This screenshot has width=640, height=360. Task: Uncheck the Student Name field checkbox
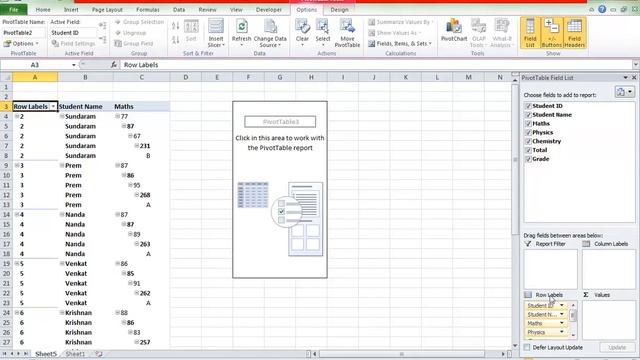click(528, 115)
